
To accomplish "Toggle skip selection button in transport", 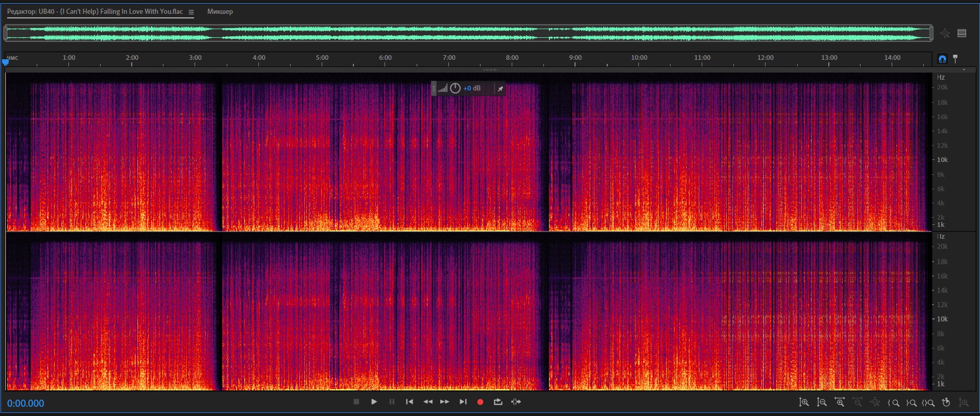I will (x=516, y=402).
